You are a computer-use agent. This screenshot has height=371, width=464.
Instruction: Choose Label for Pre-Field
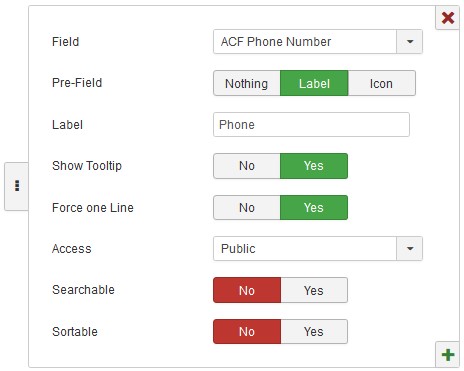pos(314,83)
